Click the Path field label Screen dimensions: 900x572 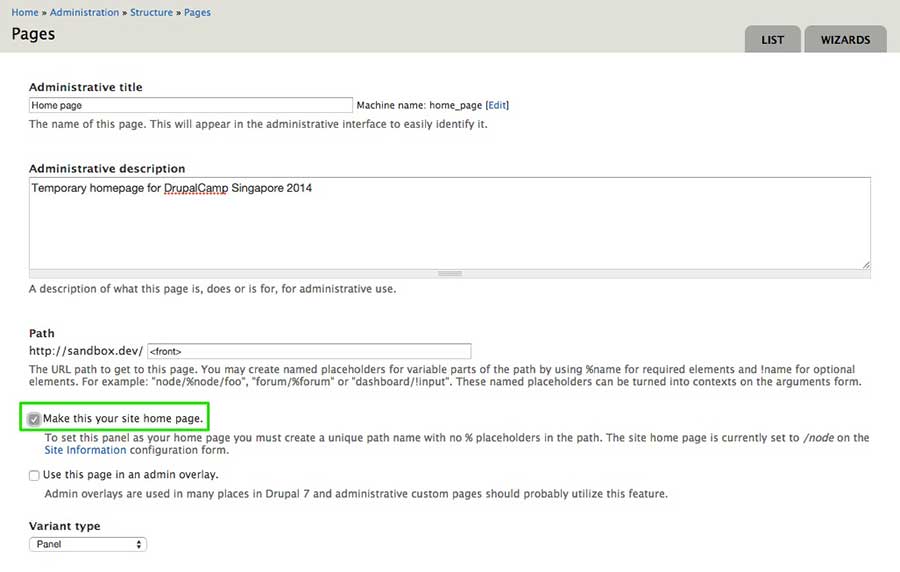click(42, 333)
